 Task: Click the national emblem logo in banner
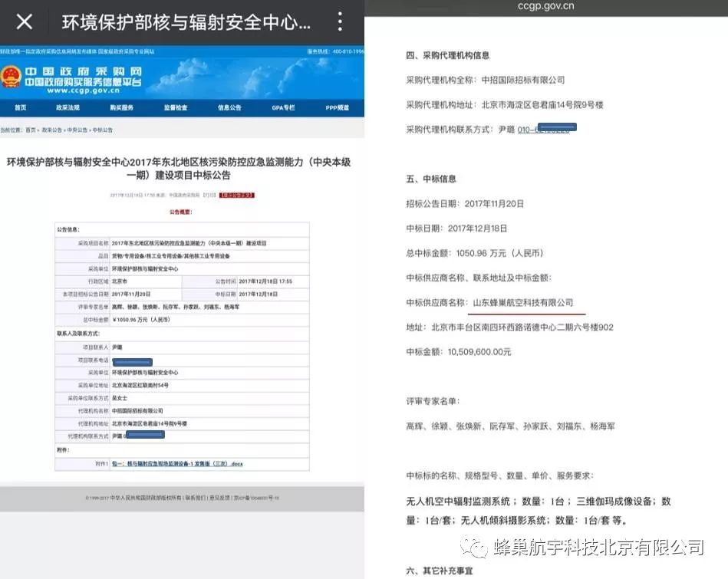coord(12,77)
